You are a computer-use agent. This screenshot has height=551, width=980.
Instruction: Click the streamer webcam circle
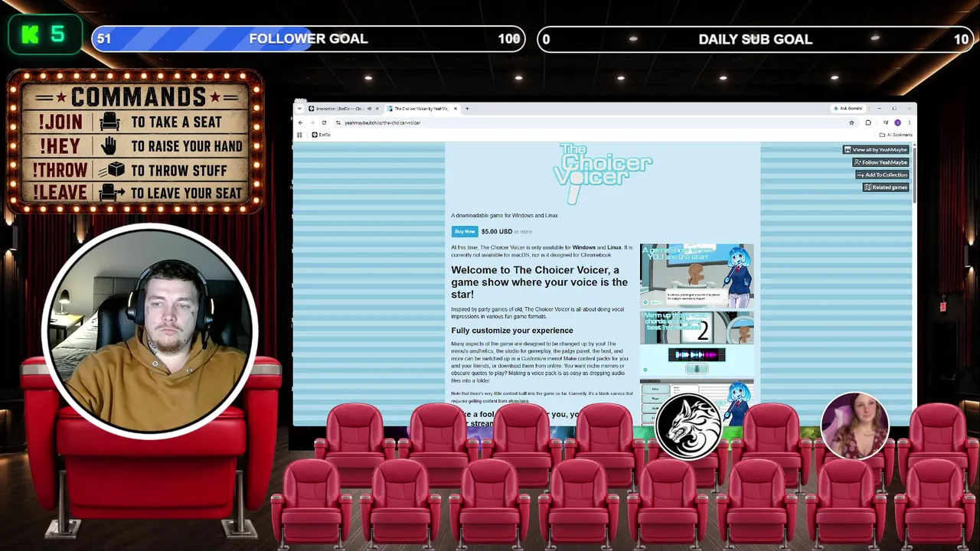[x=149, y=332]
